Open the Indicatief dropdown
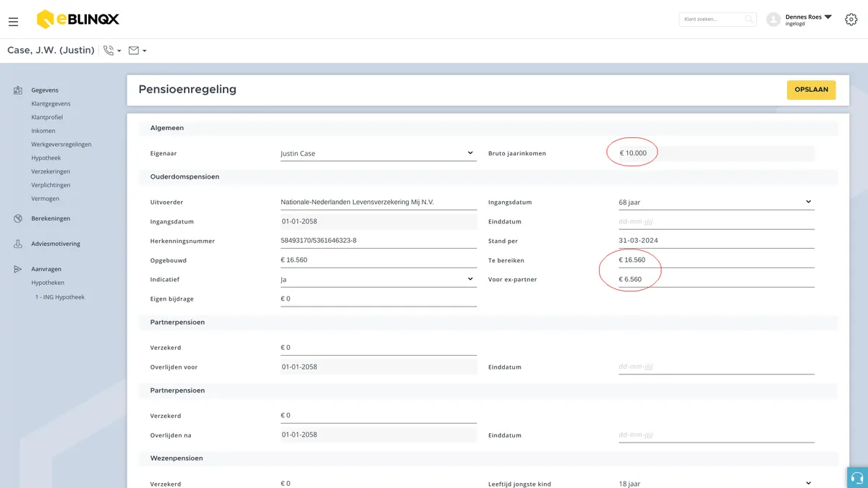The width and height of the screenshot is (868, 488). [378, 279]
